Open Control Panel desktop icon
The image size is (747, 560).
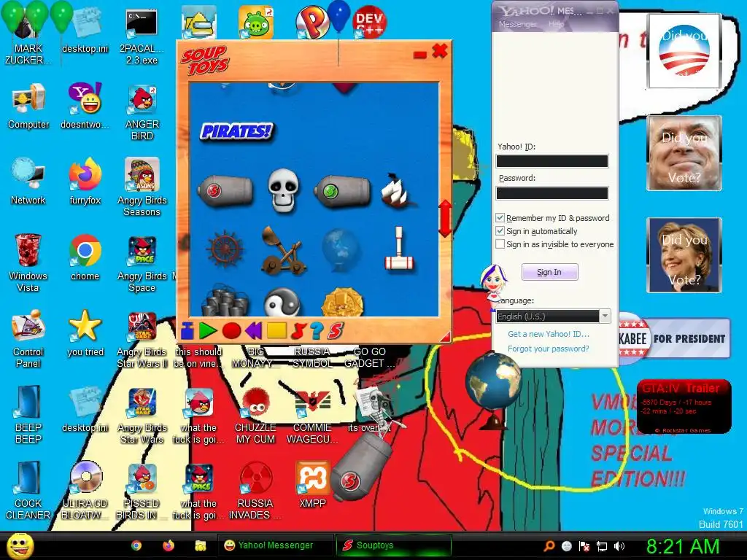28,338
